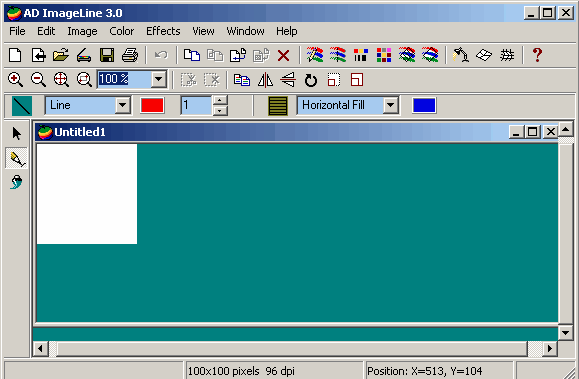The height and width of the screenshot is (379, 579).
Task: Open the Help menu
Action: (287, 31)
